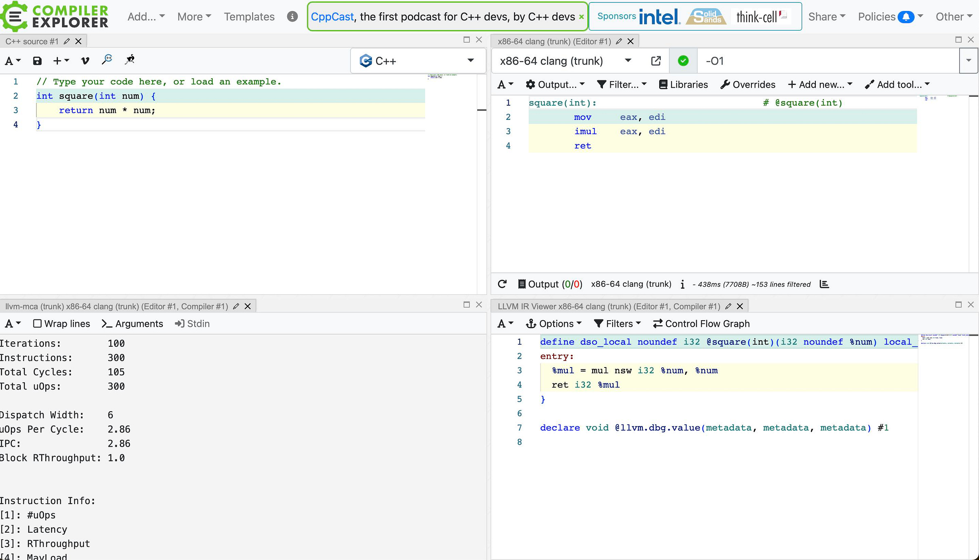
Task: Open the Other menu
Action: pyautogui.click(x=954, y=17)
